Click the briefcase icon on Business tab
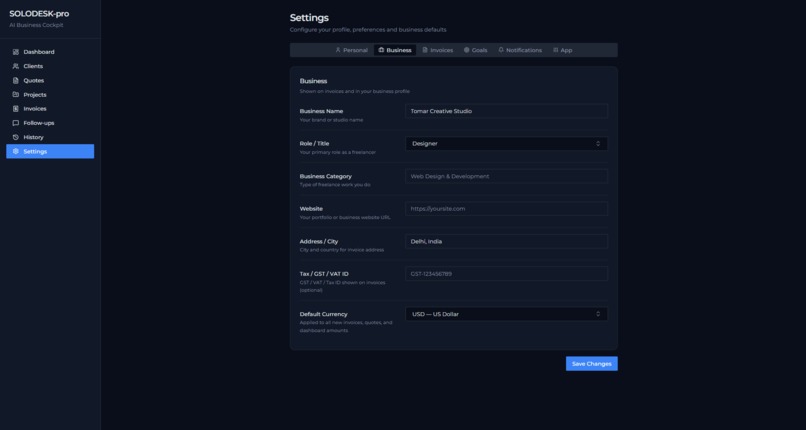 381,50
